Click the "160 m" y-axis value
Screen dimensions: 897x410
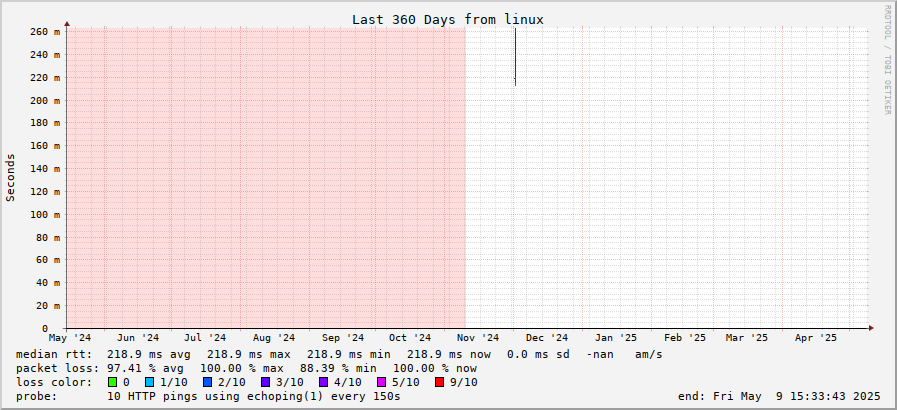pos(45,146)
